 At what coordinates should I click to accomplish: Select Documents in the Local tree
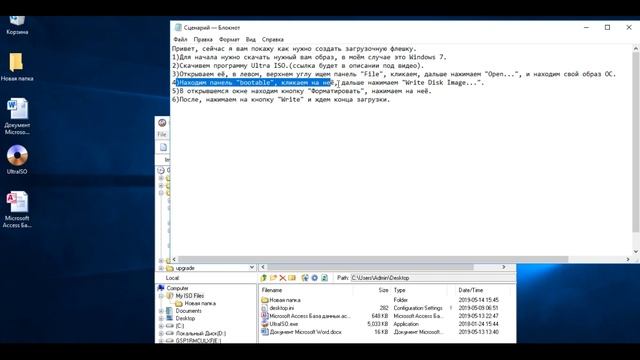click(188, 311)
